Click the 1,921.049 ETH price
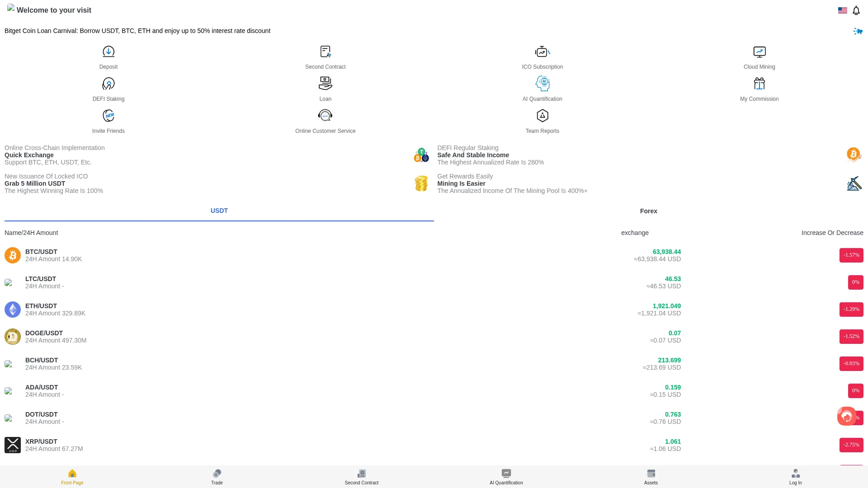 tap(666, 306)
